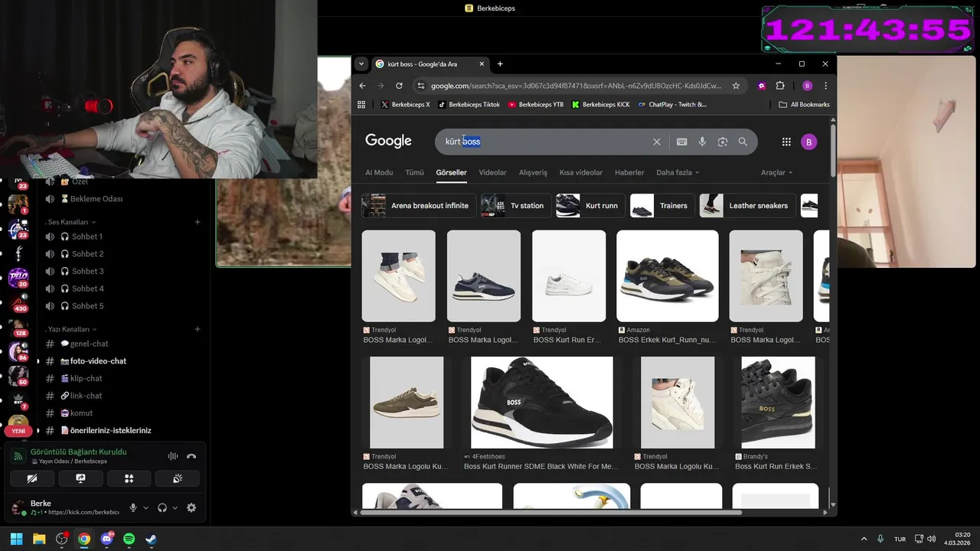The height and width of the screenshot is (551, 980).
Task: Go back in Chrome
Action: click(363, 86)
